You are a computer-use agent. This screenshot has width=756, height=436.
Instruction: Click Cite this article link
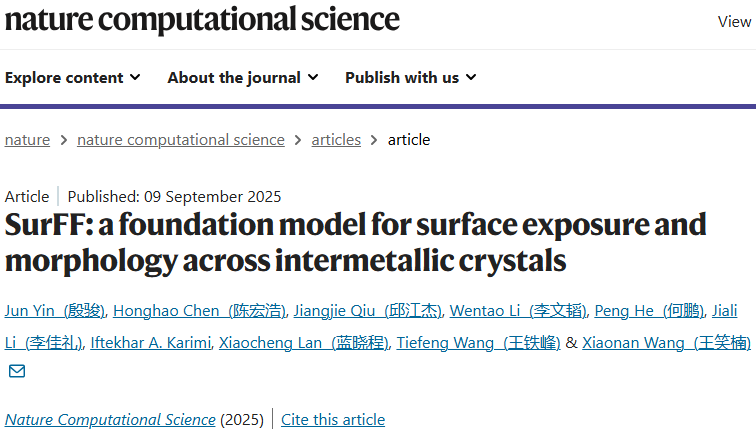point(333,419)
